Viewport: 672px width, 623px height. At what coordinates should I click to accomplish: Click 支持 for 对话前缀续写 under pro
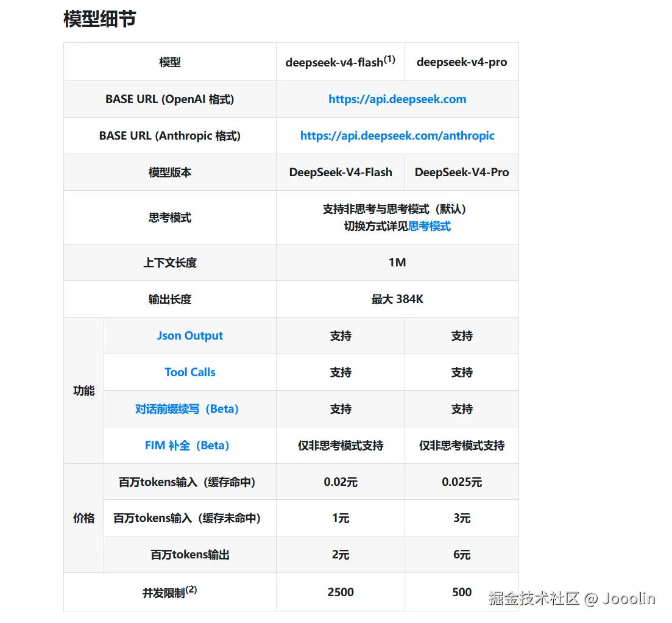tap(462, 409)
